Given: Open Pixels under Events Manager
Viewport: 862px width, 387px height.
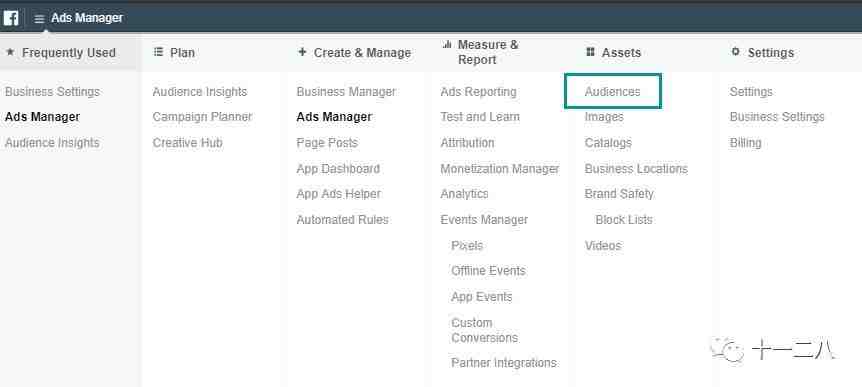Looking at the screenshot, I should 467,246.
